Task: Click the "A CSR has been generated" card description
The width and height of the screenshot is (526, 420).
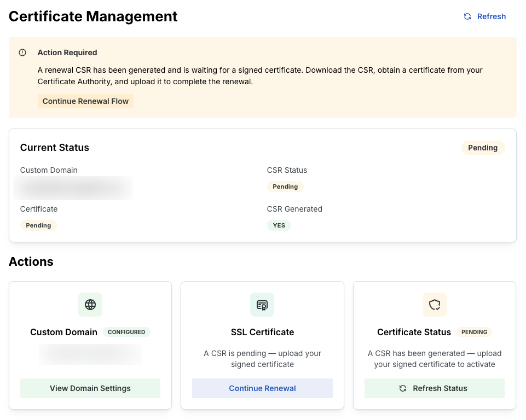Action: 435,359
